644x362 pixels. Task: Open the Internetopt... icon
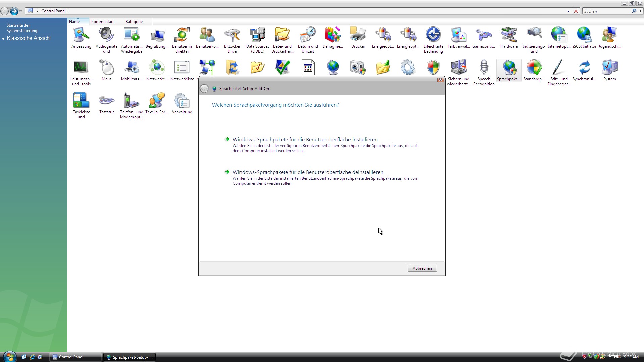point(559,38)
